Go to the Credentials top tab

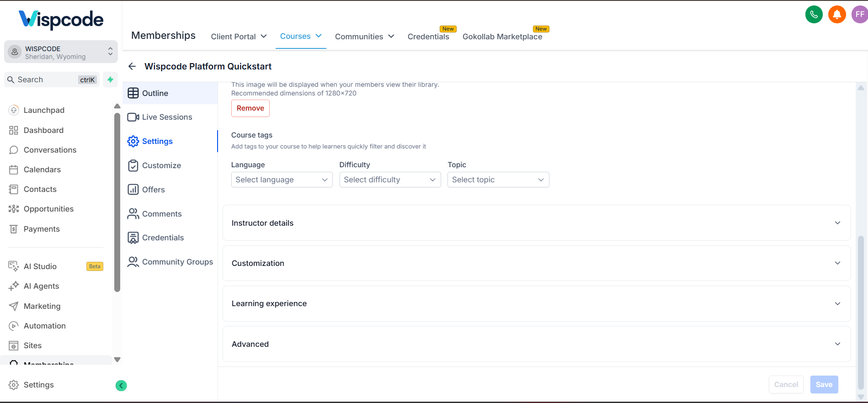click(x=428, y=37)
